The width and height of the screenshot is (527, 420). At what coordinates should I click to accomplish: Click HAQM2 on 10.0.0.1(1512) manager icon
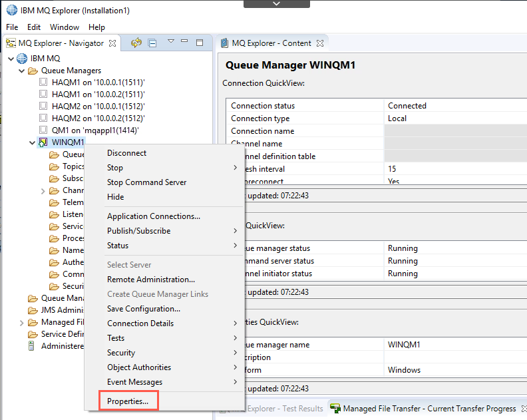[43, 106]
